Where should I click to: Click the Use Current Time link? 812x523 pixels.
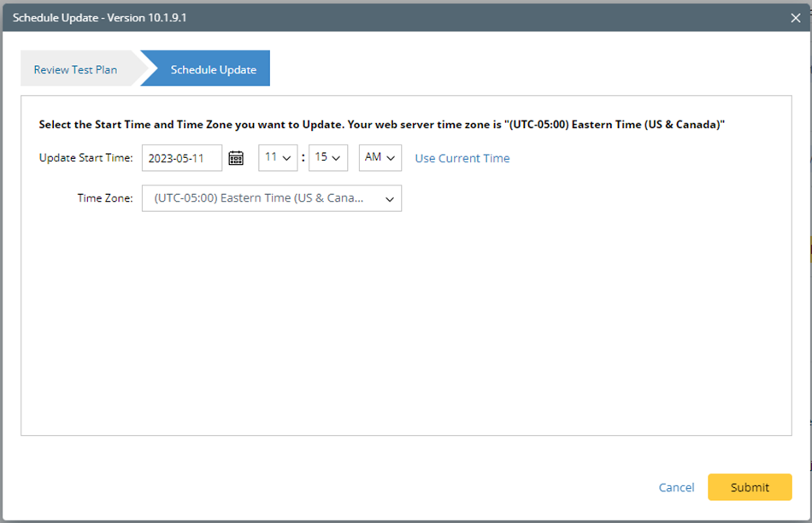(462, 158)
